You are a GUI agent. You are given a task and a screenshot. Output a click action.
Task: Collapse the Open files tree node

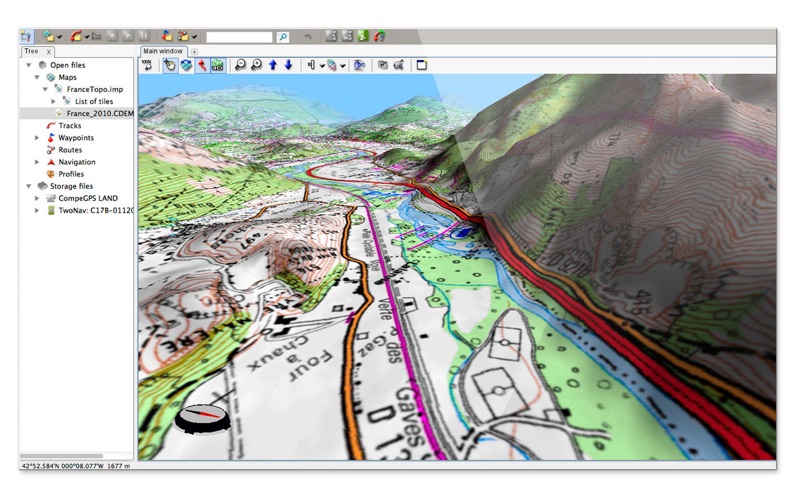click(29, 65)
